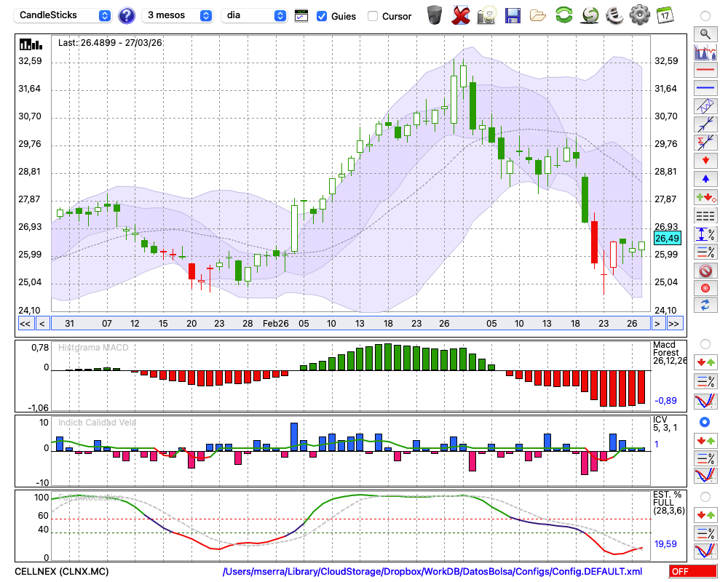Click the trash can icon in toolbar
This screenshot has height=582, width=728.
click(x=435, y=15)
